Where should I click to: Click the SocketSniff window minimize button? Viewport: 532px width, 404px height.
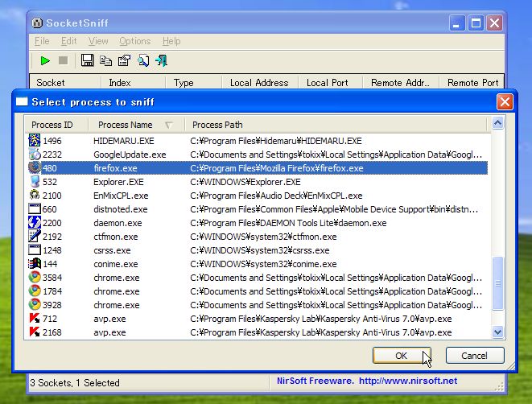tap(457, 23)
